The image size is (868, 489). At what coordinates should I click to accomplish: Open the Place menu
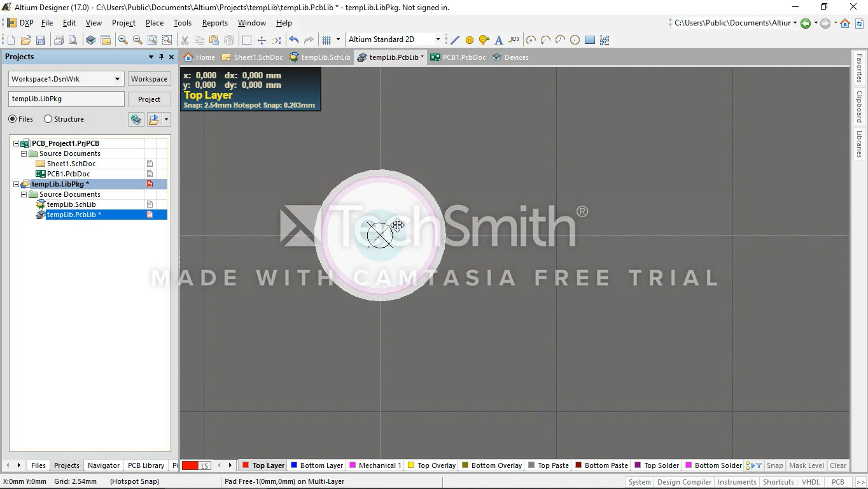(155, 23)
